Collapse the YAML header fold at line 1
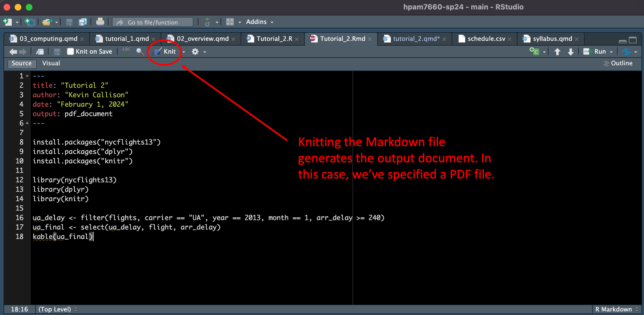 [27, 76]
